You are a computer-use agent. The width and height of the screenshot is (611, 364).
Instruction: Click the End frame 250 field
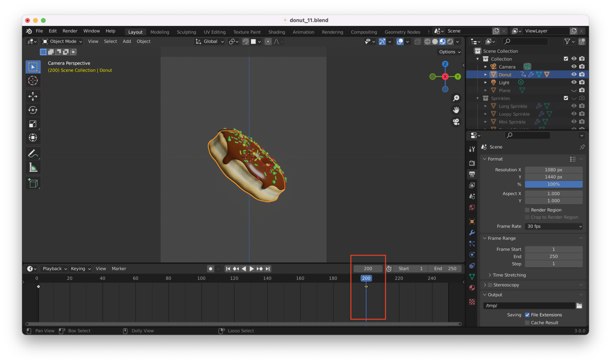point(554,256)
